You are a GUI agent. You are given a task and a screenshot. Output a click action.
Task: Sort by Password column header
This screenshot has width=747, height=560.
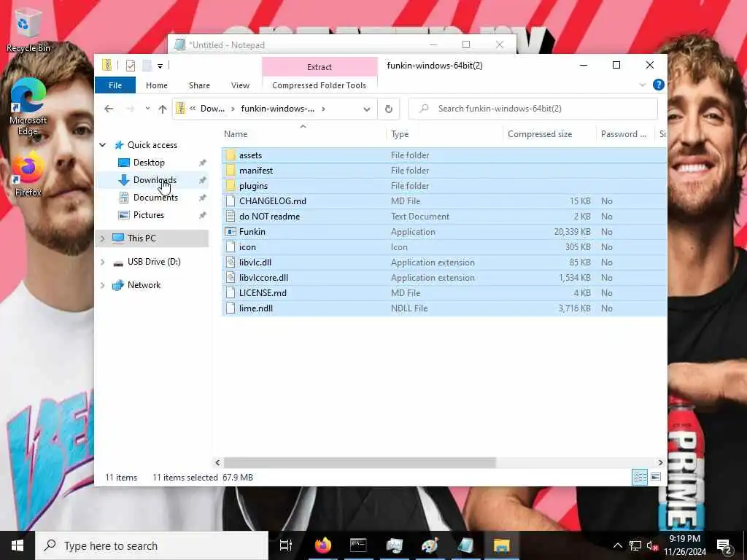(x=625, y=134)
